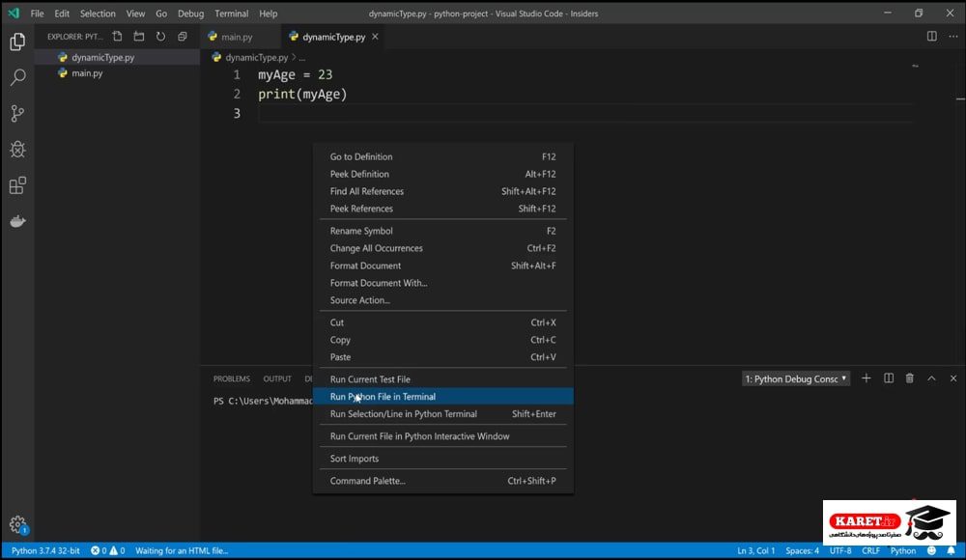Run Current File in Python Interactive Window
966x560 pixels.
[443, 435]
